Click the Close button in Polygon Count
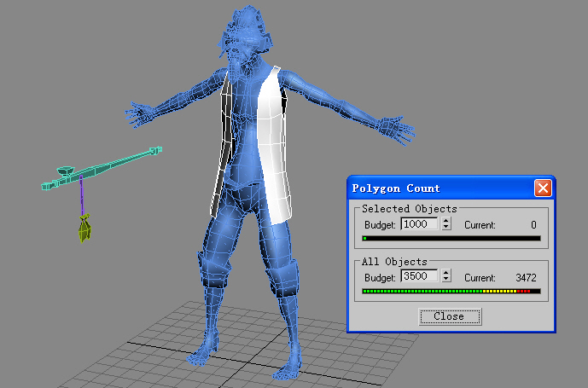 click(450, 316)
